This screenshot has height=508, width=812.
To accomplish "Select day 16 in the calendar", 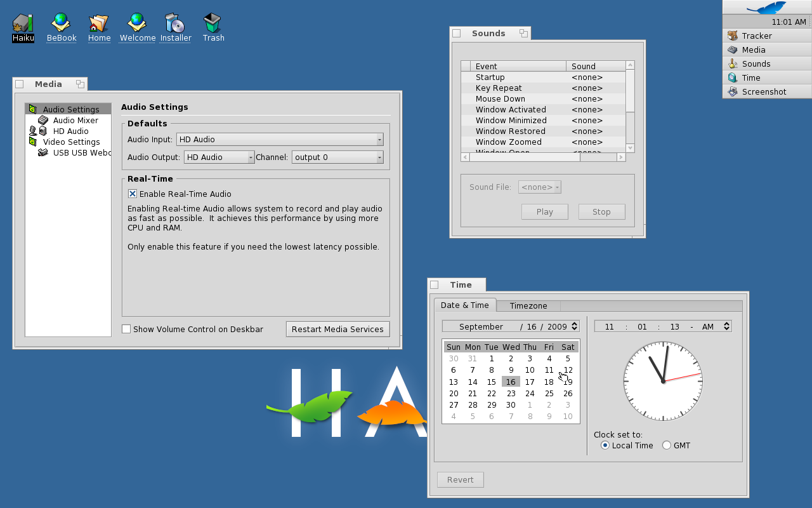I will 511,382.
